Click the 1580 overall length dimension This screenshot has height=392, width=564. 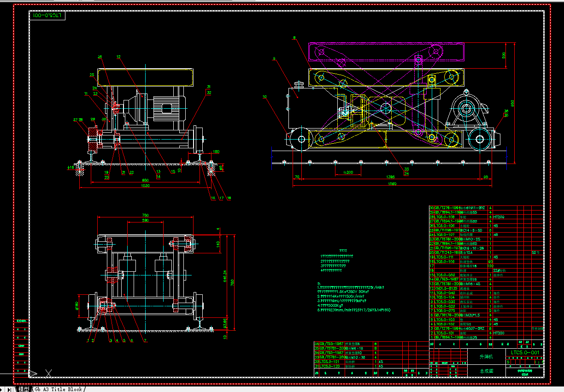(392, 184)
